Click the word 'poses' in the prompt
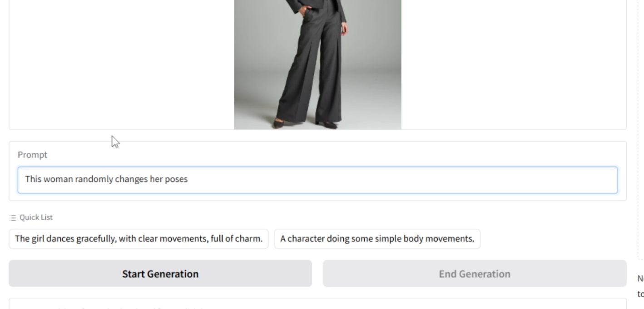 [x=176, y=179]
